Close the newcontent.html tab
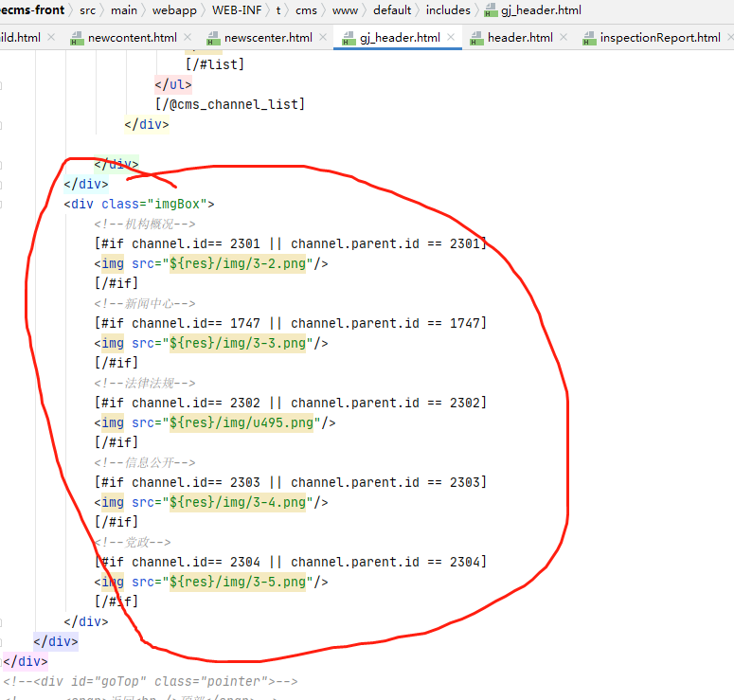734x700 pixels. point(189,38)
